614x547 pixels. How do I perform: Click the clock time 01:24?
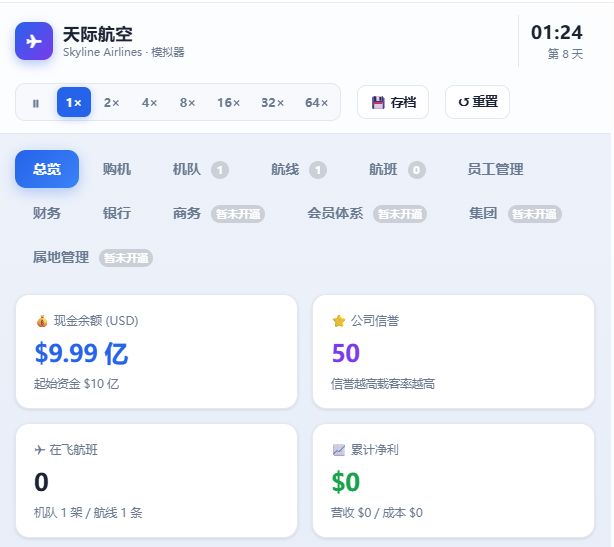557,32
